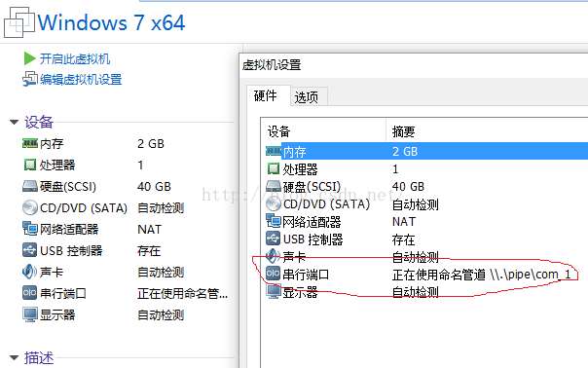Screen dimensions: 588x368
Task: Click the 2 GB value in left device list
Action: [151, 144]
